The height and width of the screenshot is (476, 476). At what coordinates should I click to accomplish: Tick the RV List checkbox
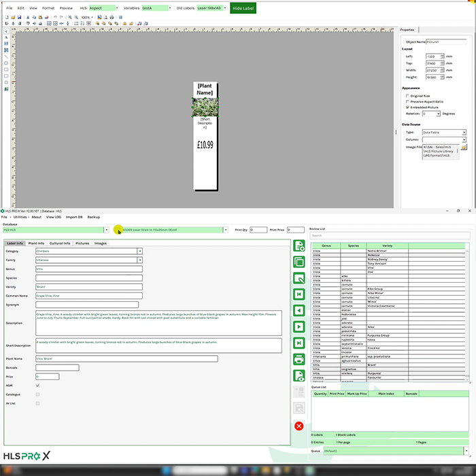tap(37, 403)
